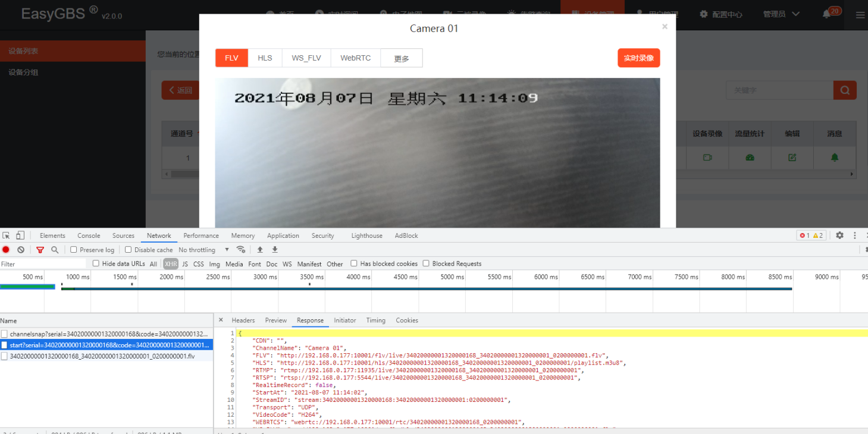Image resolution: width=868 pixels, height=434 pixels.
Task: Open network conditions wifi gear icon
Action: pyautogui.click(x=241, y=250)
